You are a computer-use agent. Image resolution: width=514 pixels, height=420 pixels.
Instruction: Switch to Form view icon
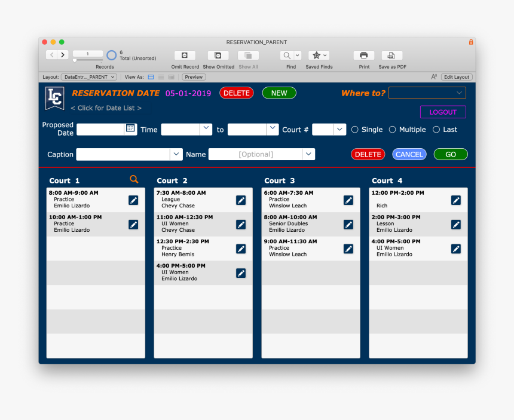151,77
